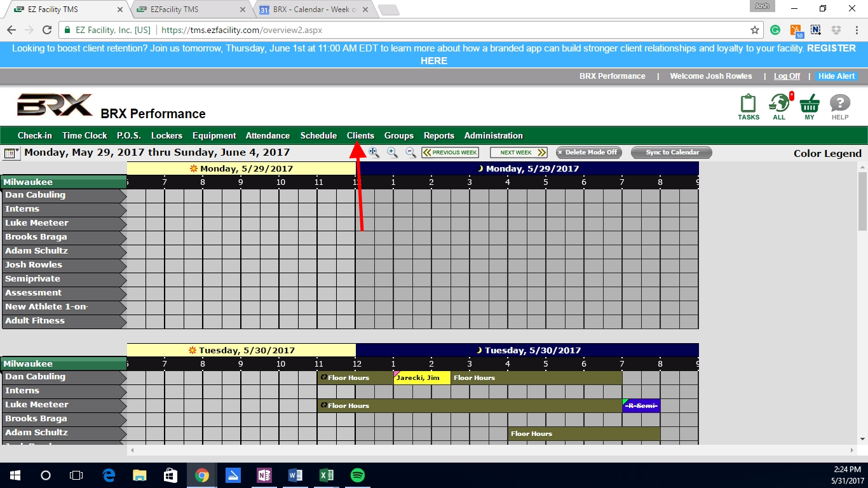Screen dimensions: 868x488
Task: Expand the Semiprivate row on Monday
Action: 64,279
